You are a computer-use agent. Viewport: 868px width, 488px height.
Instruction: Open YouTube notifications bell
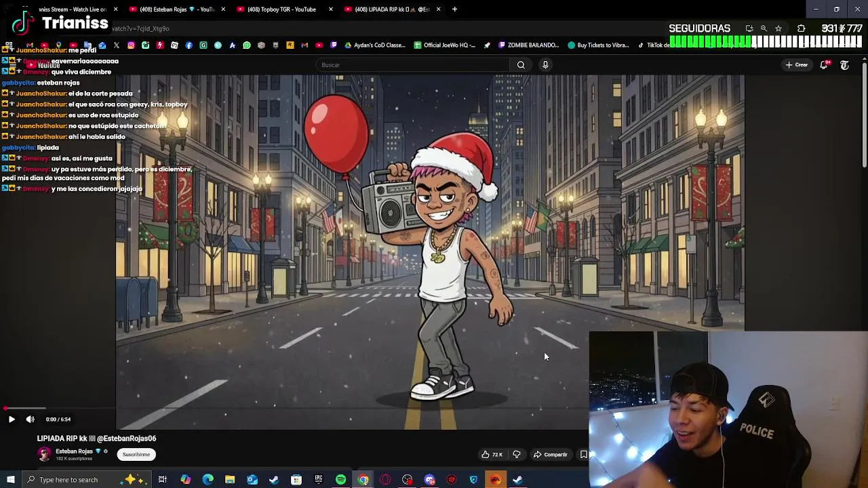[x=824, y=65]
